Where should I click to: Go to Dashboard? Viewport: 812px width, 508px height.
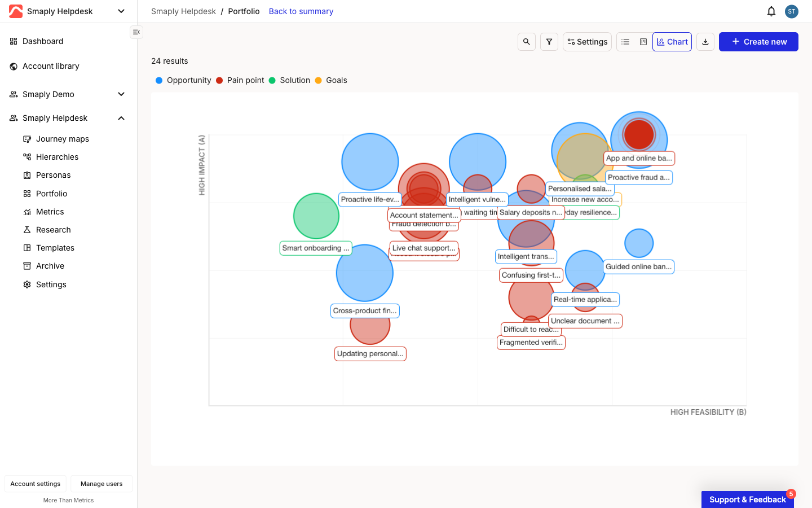pos(42,41)
